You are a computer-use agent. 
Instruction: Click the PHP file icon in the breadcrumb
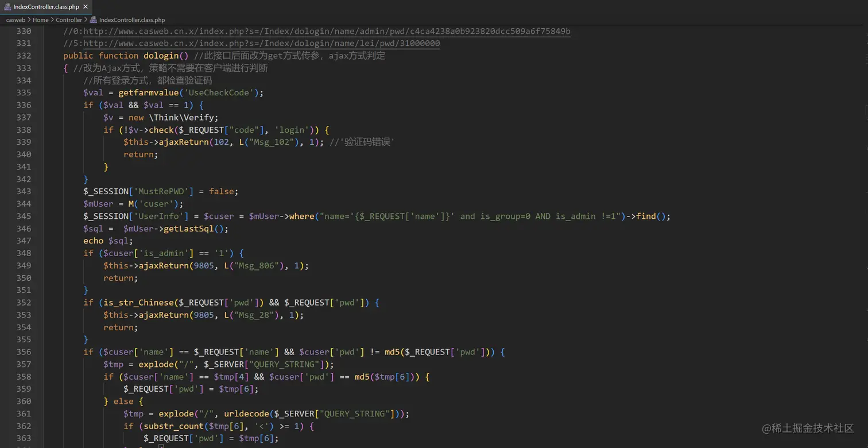(93, 20)
